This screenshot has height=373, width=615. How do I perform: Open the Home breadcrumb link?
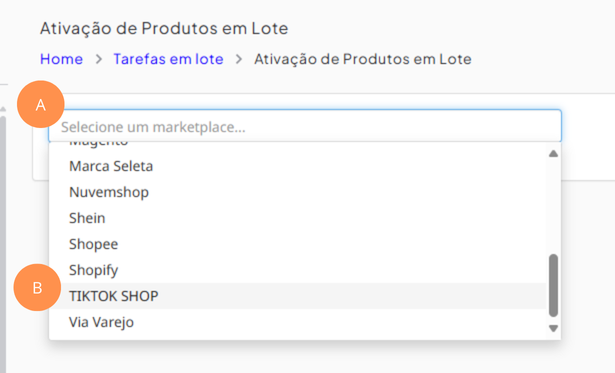pyautogui.click(x=61, y=59)
